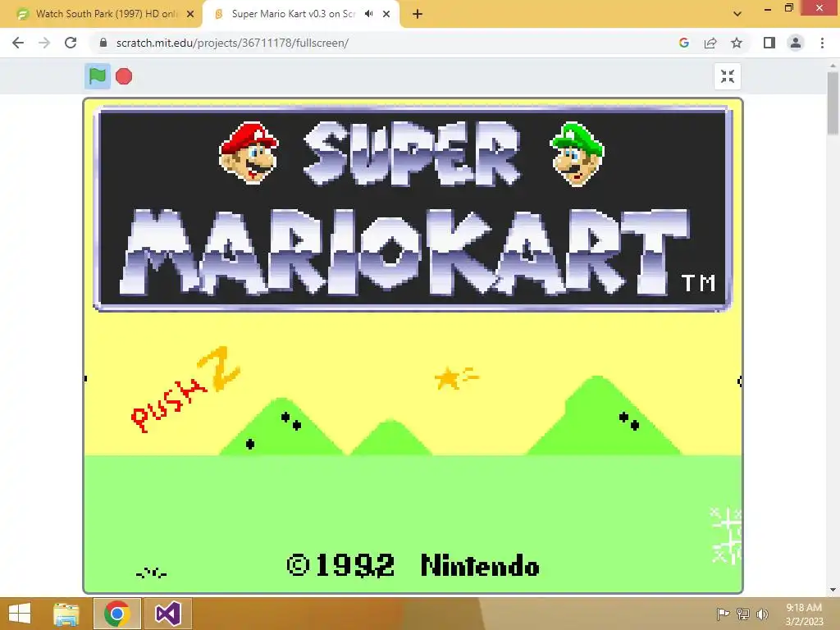The height and width of the screenshot is (630, 840).
Task: Restore down the Chrome window
Action: (x=788, y=8)
